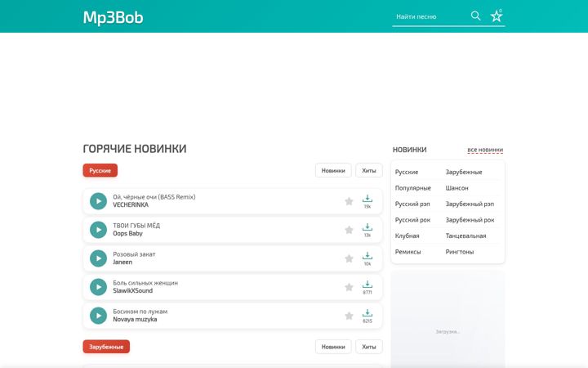Click song title 'Боль сильных женщин'
This screenshot has width=588, height=368.
tap(145, 283)
